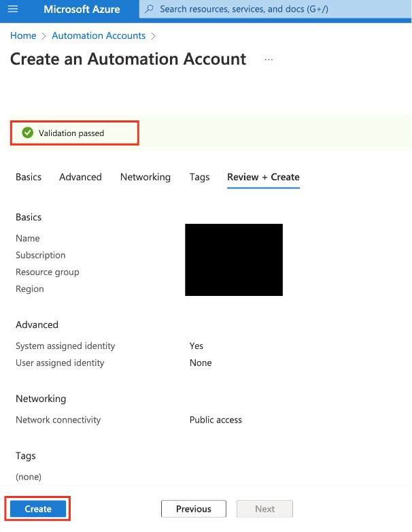This screenshot has height=532, width=412.
Task: Click the User assigned identity label
Action: point(60,363)
